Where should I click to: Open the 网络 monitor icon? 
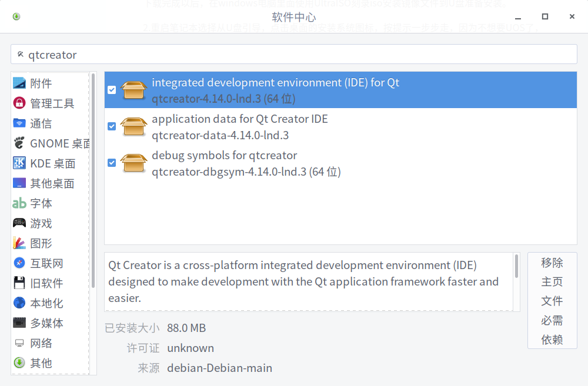19,343
